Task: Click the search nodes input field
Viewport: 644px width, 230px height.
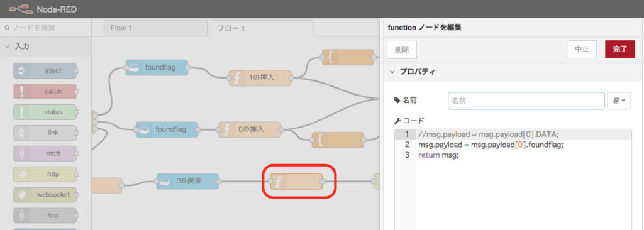Action: click(x=45, y=28)
